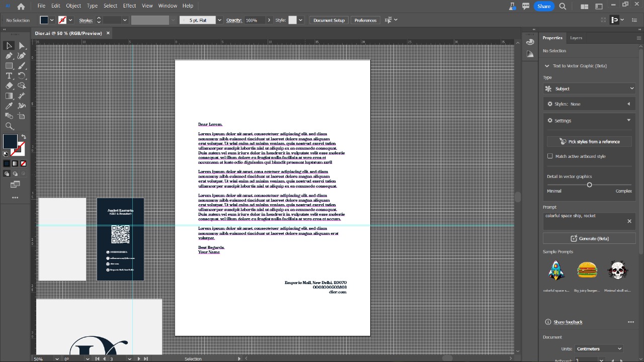Select the Eyedropper tool

9,106
